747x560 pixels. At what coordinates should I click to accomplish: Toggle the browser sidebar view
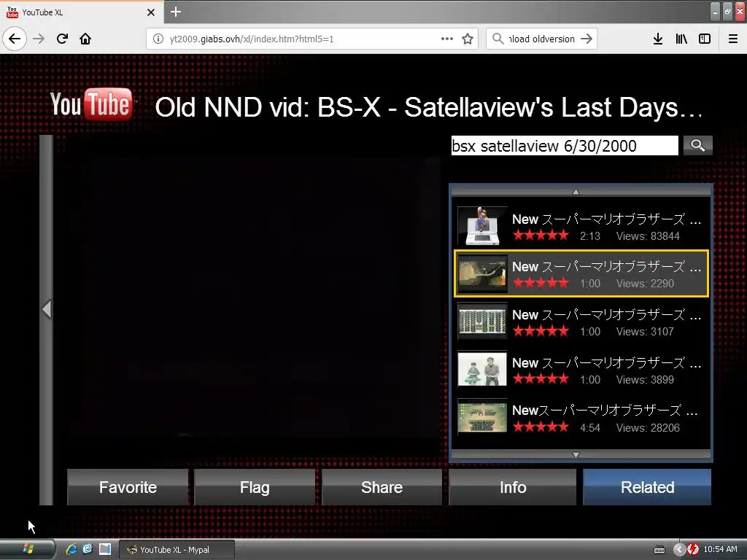[705, 39]
